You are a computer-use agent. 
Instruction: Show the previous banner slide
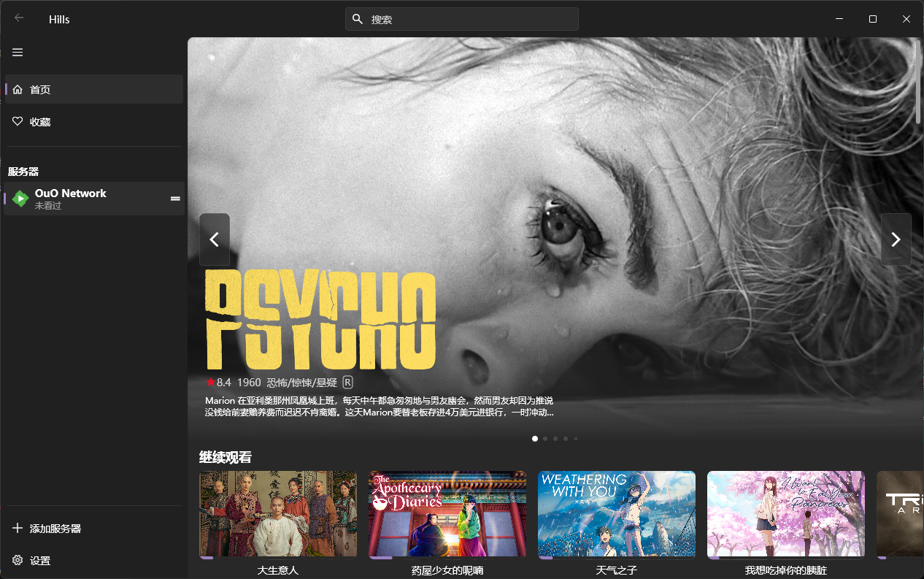215,239
